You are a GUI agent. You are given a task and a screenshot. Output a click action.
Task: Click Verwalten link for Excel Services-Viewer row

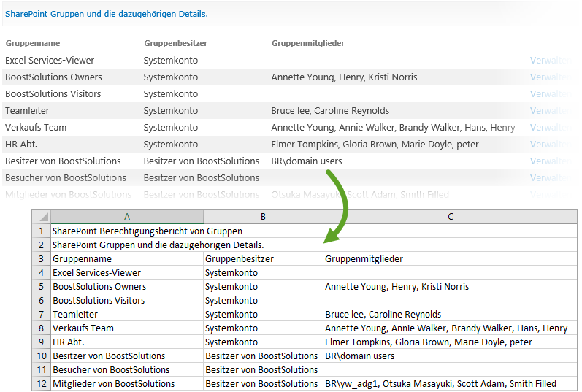coord(550,60)
